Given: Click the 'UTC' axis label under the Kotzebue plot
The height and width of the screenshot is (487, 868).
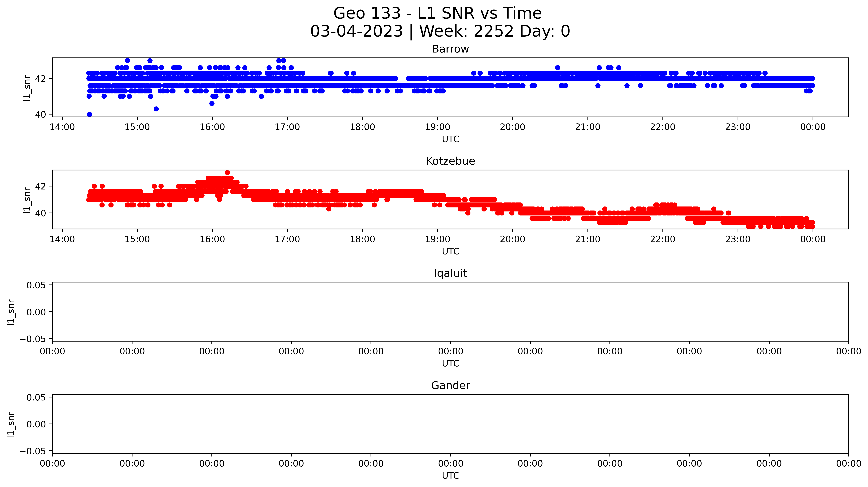Looking at the screenshot, I should 451,251.
